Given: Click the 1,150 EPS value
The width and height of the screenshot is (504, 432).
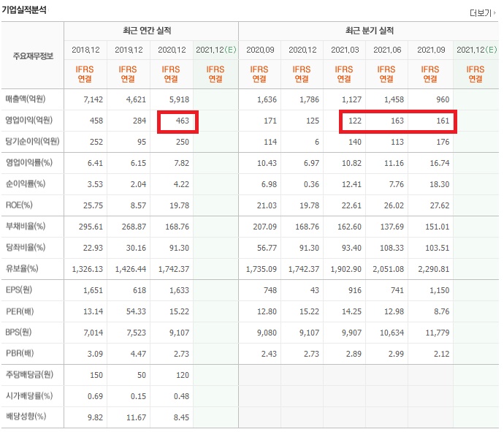Looking at the screenshot, I should click(x=440, y=290).
